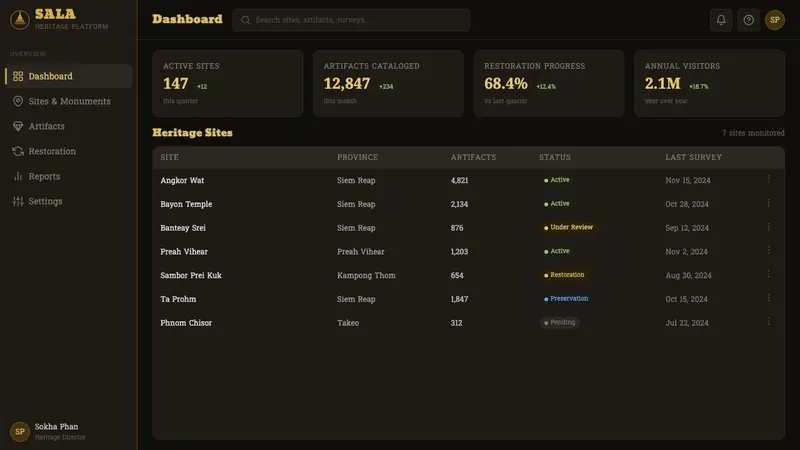Click the Artifacts gem icon
Viewport: 800px width, 450px height.
click(18, 126)
